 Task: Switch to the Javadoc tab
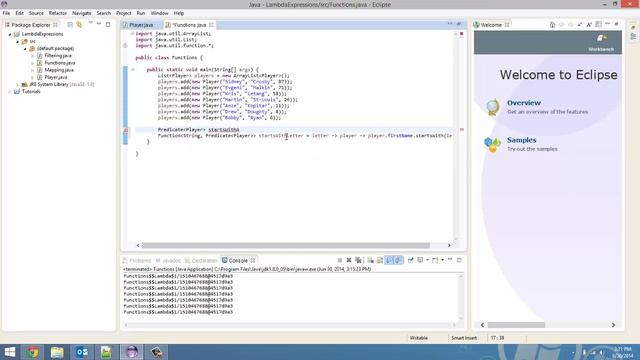(x=168, y=260)
